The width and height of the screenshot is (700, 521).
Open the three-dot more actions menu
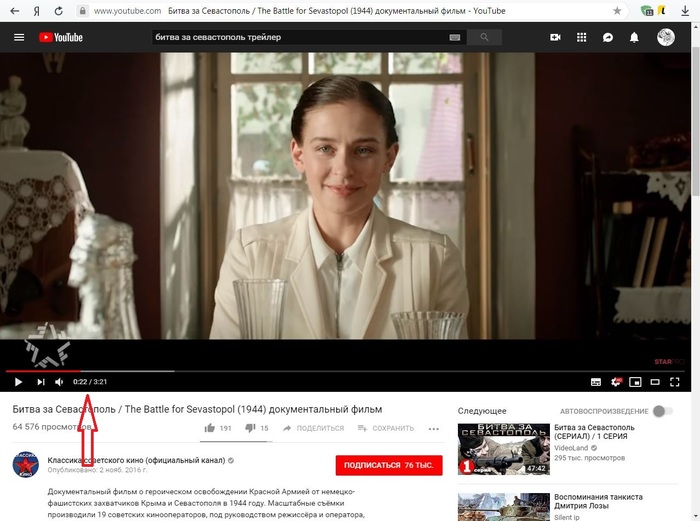pyautogui.click(x=434, y=428)
